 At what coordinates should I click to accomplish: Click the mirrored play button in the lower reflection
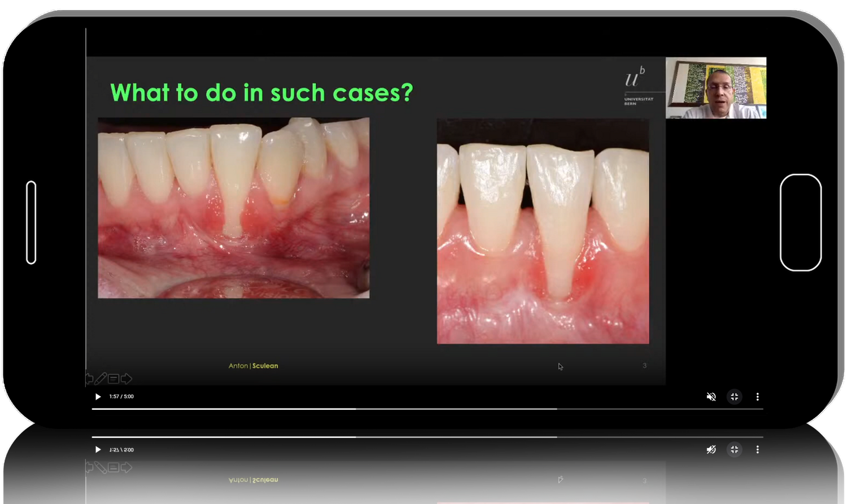tap(98, 450)
